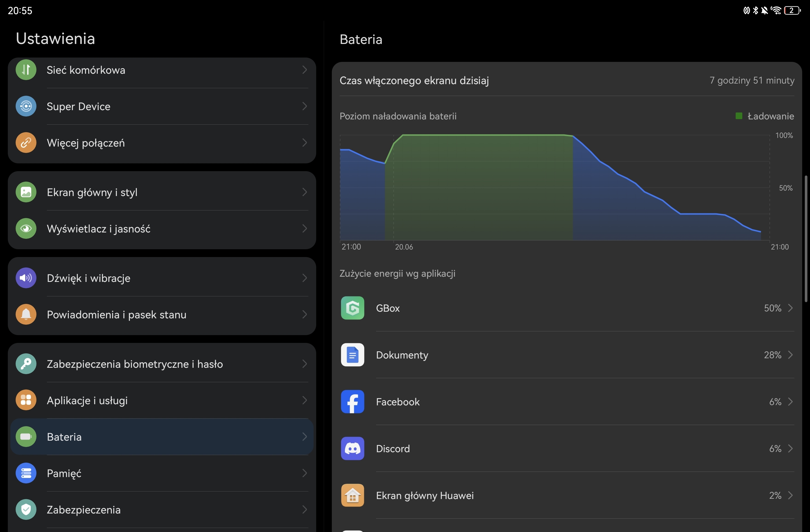The width and height of the screenshot is (810, 532).
Task: Tap the Ekran główny i styl icon
Action: click(x=26, y=192)
